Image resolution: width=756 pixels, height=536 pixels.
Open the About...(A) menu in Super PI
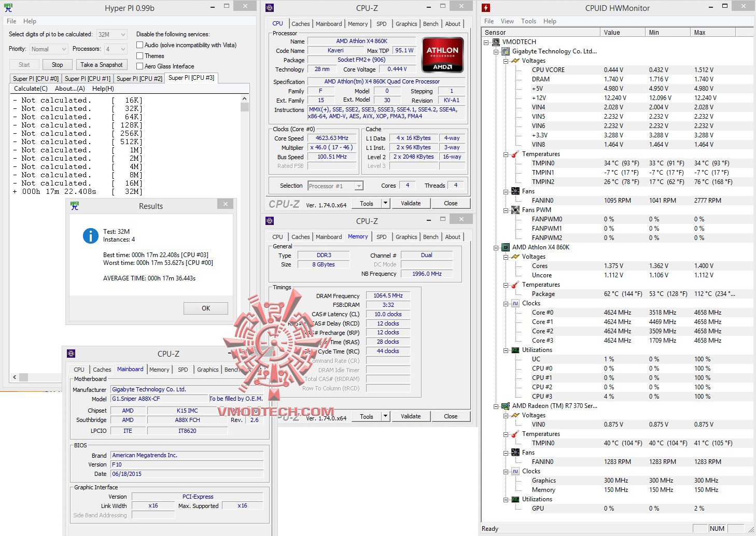(x=70, y=89)
